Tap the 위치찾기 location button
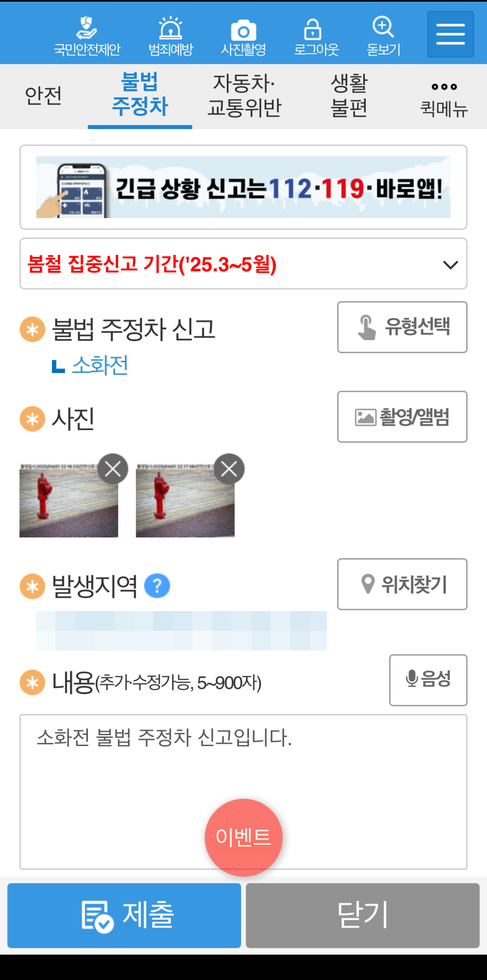 [402, 584]
